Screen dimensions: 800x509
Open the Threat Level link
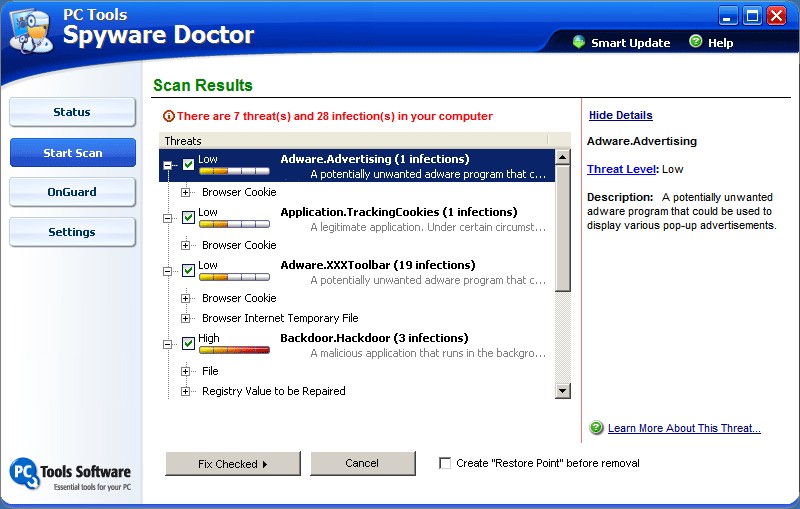pyautogui.click(x=621, y=169)
